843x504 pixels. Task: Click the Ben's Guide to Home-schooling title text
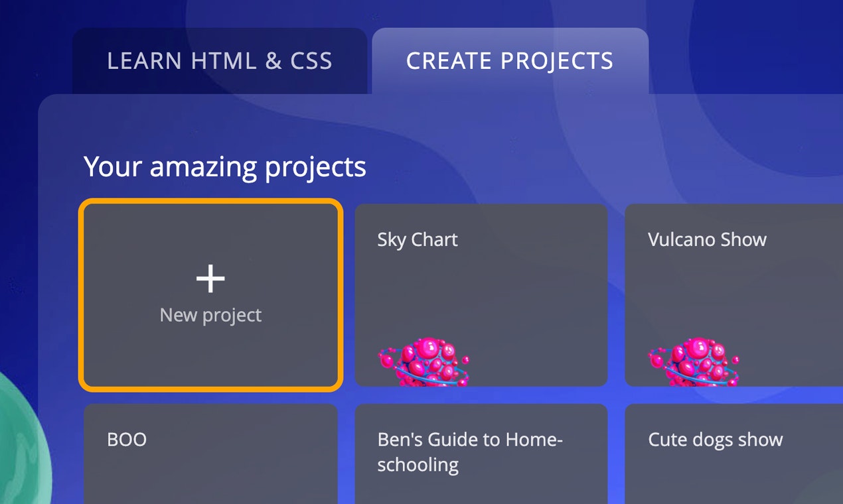coord(471,452)
